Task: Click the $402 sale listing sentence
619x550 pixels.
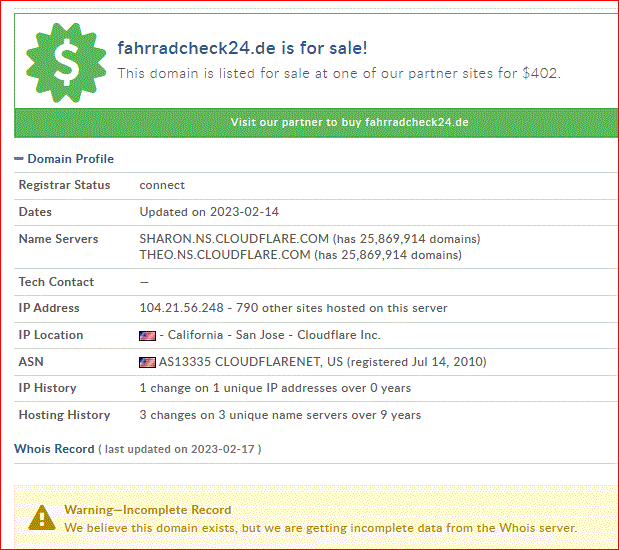Action: (339, 73)
